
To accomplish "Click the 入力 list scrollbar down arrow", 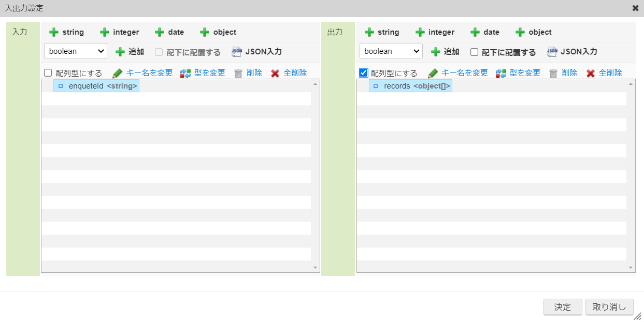I will coord(316,268).
